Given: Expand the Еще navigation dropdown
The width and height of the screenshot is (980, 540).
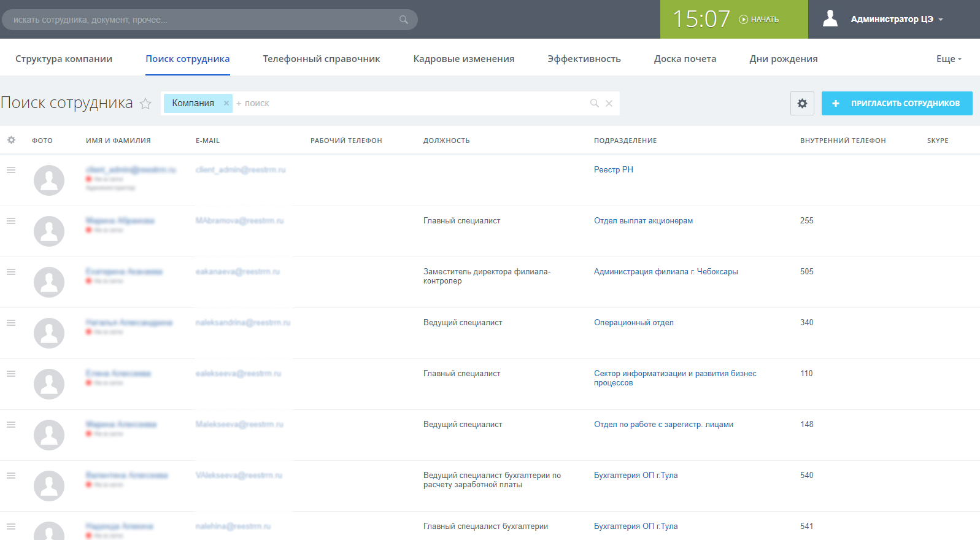Looking at the screenshot, I should pos(948,59).
